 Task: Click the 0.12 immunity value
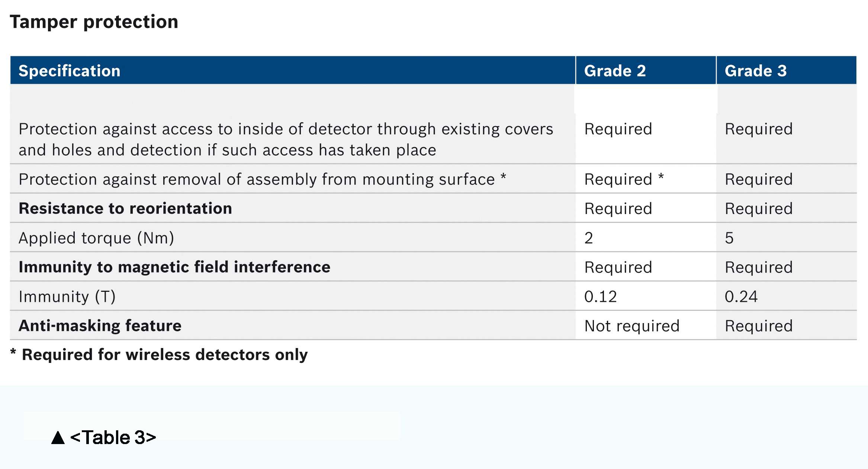600,297
